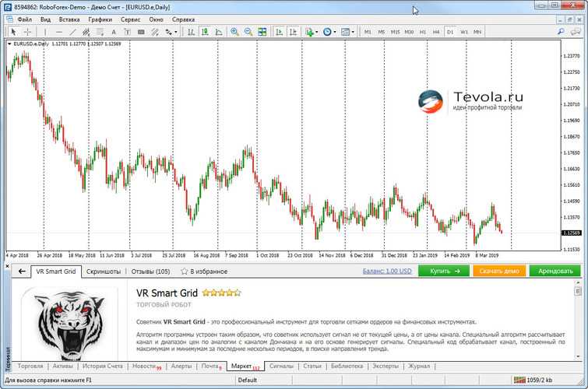
Task: Tile chart windows
Action: pos(262,32)
